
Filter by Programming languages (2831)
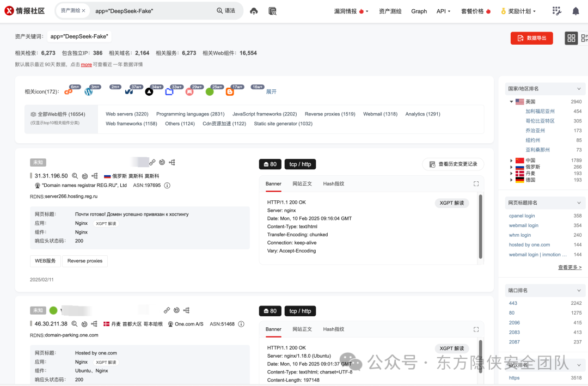click(x=191, y=114)
